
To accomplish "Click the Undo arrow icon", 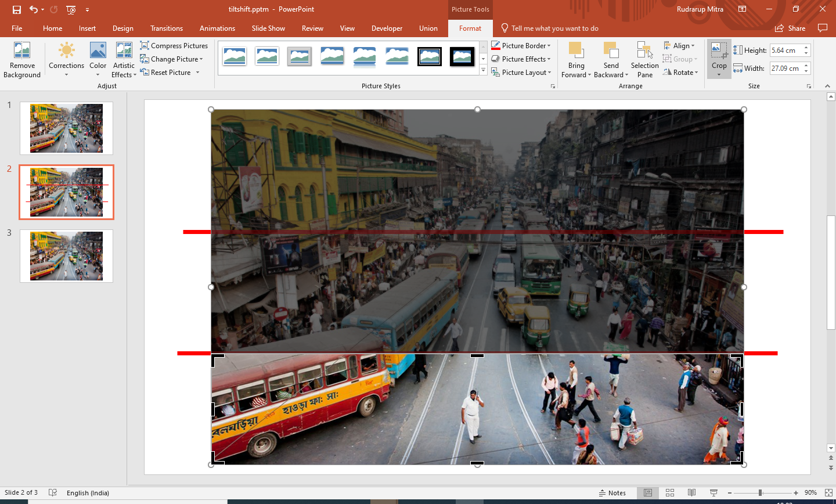I will 34,9.
